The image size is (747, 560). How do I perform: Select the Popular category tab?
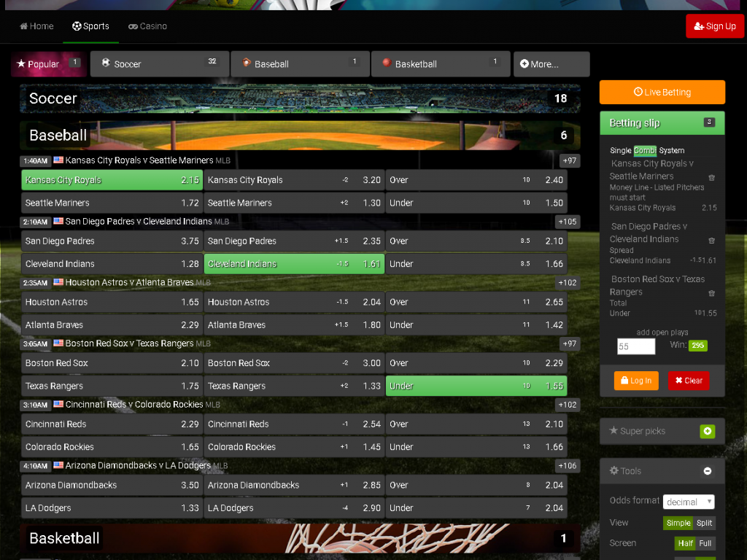[x=48, y=64]
